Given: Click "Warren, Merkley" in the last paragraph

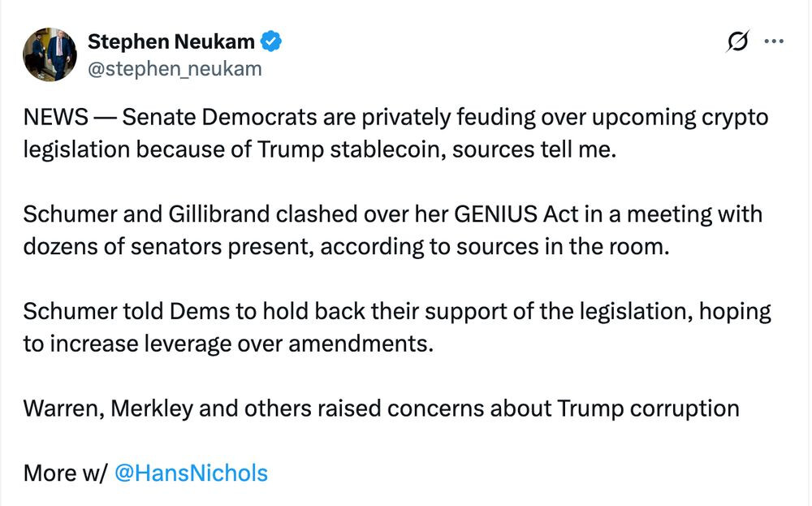Looking at the screenshot, I should 108,409.
